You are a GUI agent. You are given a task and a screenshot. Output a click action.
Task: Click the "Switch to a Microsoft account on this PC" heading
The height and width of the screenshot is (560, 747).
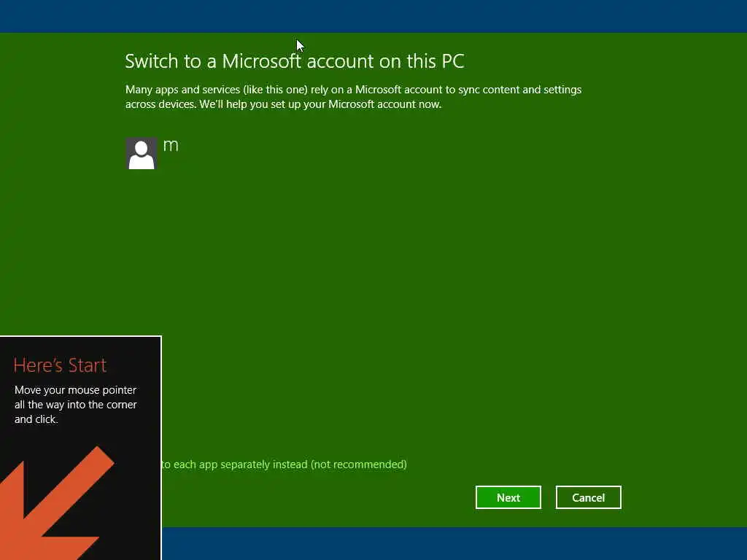pyautogui.click(x=295, y=61)
